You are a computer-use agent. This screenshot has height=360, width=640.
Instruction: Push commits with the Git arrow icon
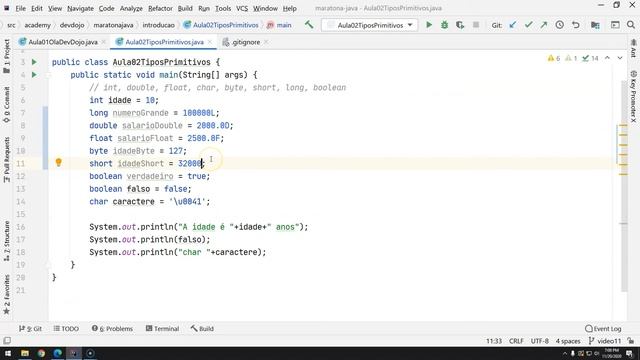[x=544, y=25]
